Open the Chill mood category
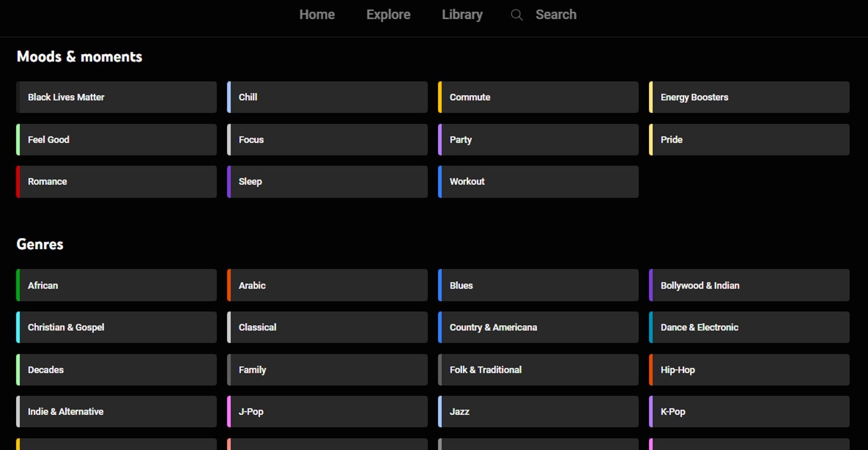868x450 pixels. click(327, 97)
